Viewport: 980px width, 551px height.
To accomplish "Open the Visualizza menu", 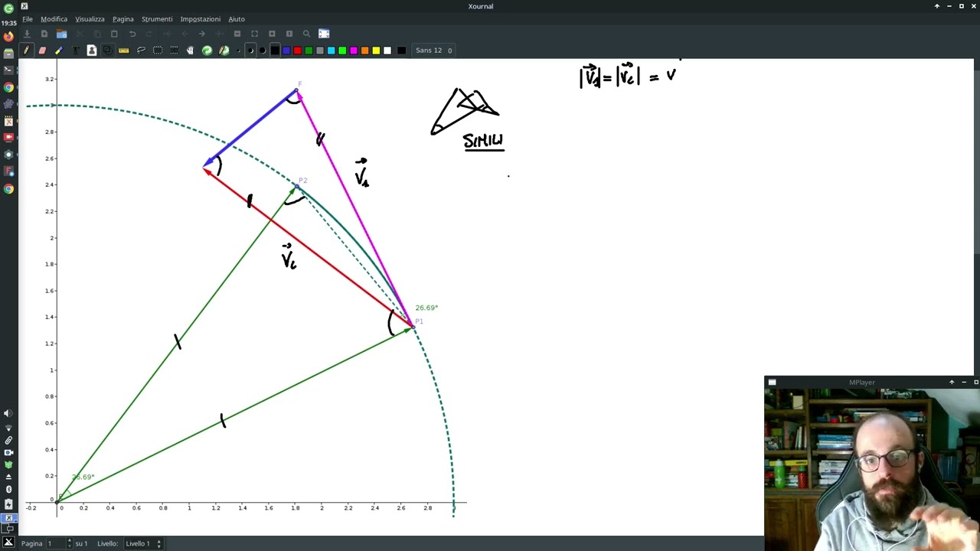I will point(90,19).
